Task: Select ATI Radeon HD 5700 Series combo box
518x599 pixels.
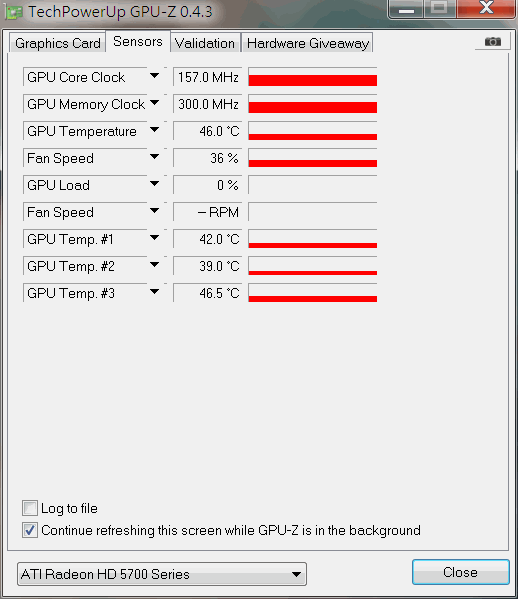Action: pos(162,574)
